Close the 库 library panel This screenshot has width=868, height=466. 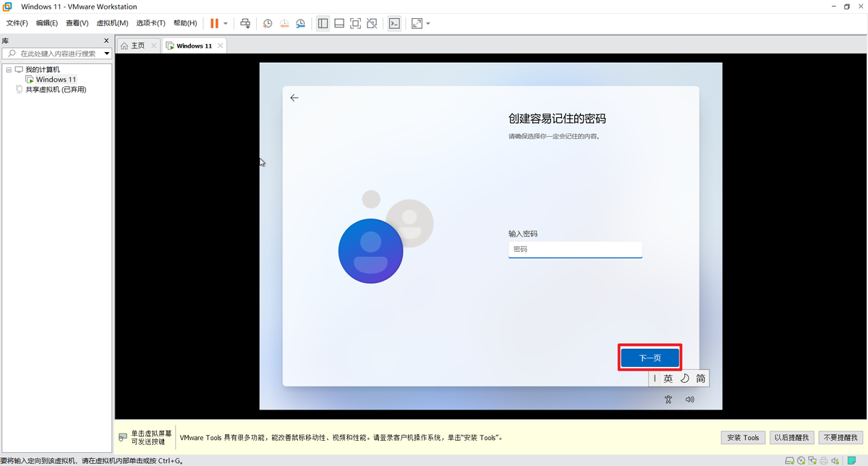tap(106, 41)
